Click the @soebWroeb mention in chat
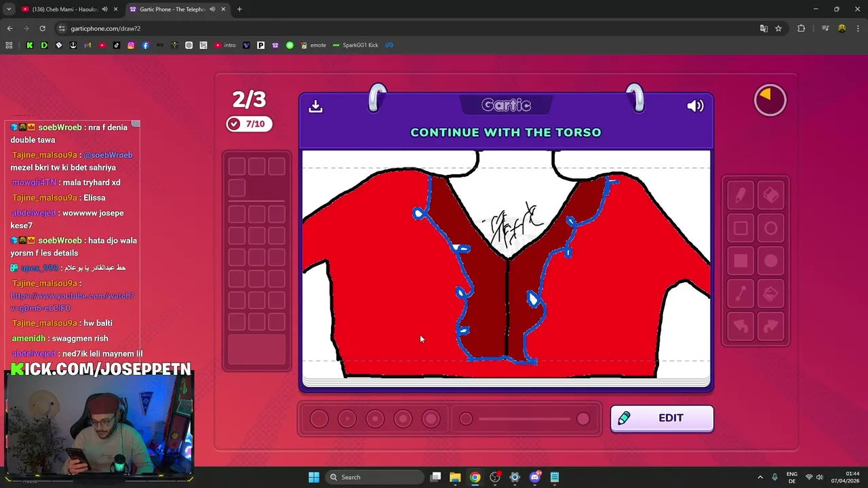Viewport: 868px width, 488px height. coord(108,155)
